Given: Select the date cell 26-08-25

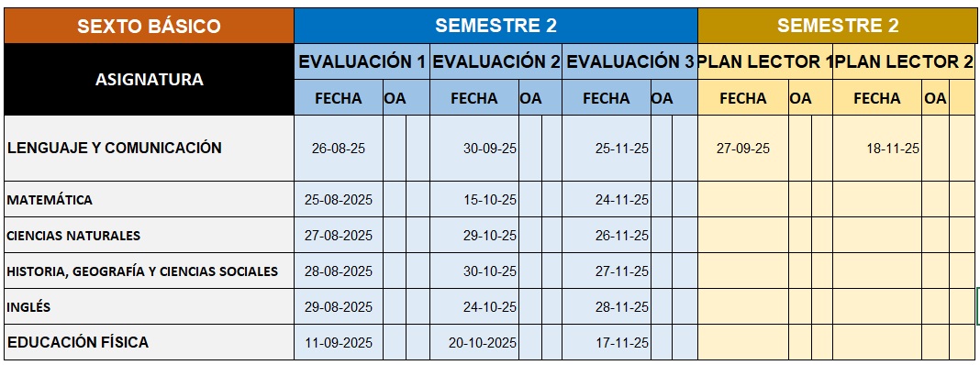Looking at the screenshot, I should coord(338,149).
